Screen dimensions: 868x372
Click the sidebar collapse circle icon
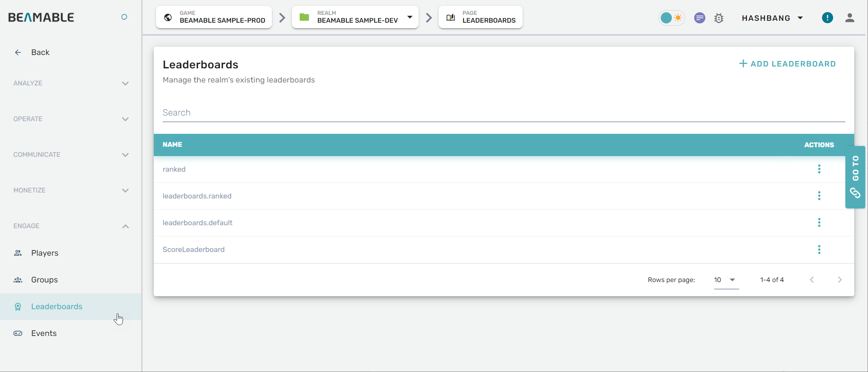(x=124, y=17)
